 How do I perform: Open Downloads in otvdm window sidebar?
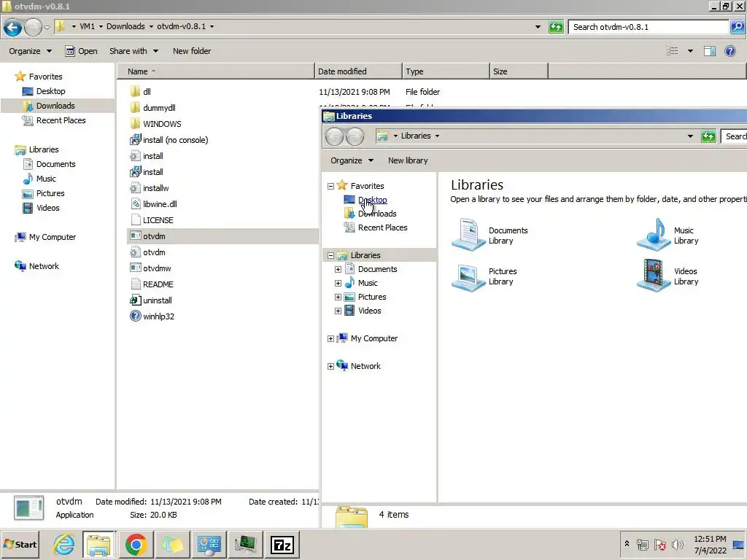tap(49, 106)
